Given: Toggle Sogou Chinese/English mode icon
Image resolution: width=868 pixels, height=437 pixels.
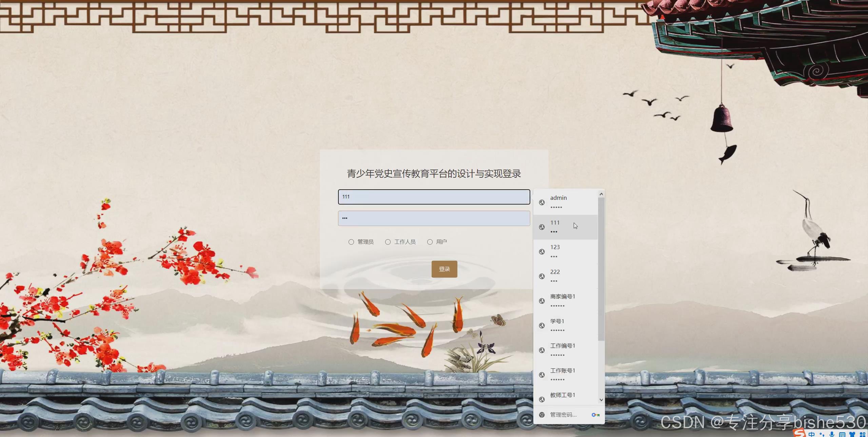Looking at the screenshot, I should point(812,434).
